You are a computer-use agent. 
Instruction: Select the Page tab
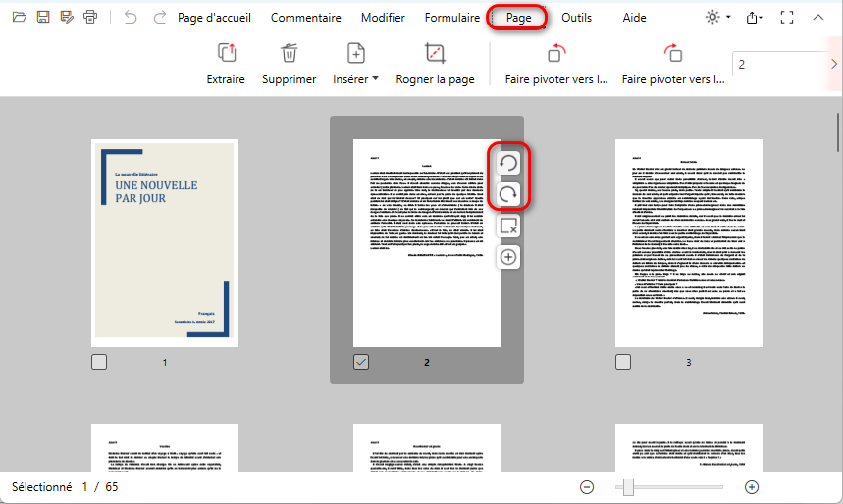[x=518, y=18]
